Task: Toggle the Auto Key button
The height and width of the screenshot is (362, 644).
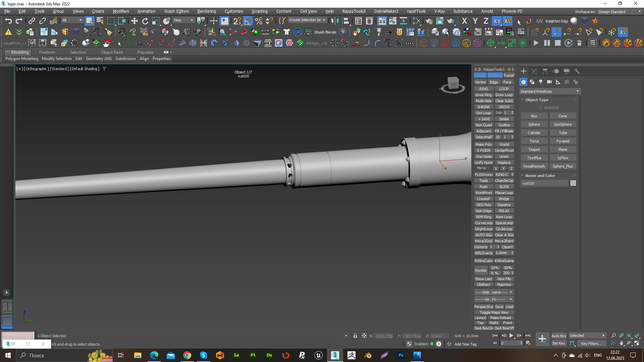Action: coord(558,336)
